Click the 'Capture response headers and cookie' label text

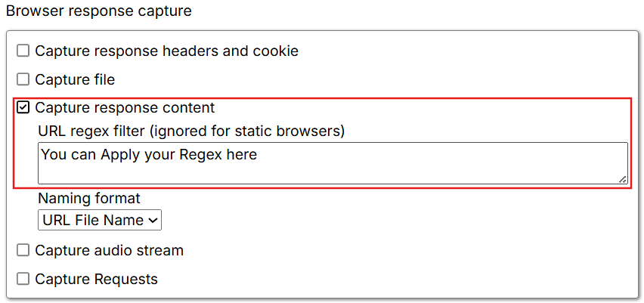click(166, 51)
